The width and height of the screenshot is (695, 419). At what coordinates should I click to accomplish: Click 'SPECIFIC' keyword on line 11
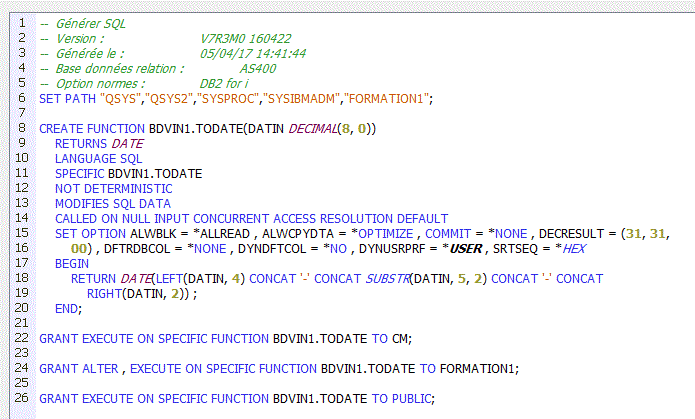pos(79,174)
